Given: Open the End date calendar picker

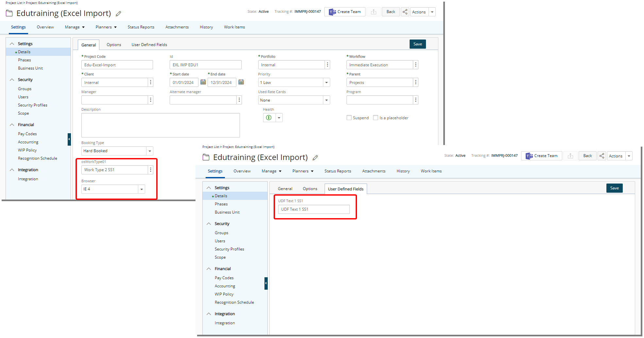Looking at the screenshot, I should (241, 82).
